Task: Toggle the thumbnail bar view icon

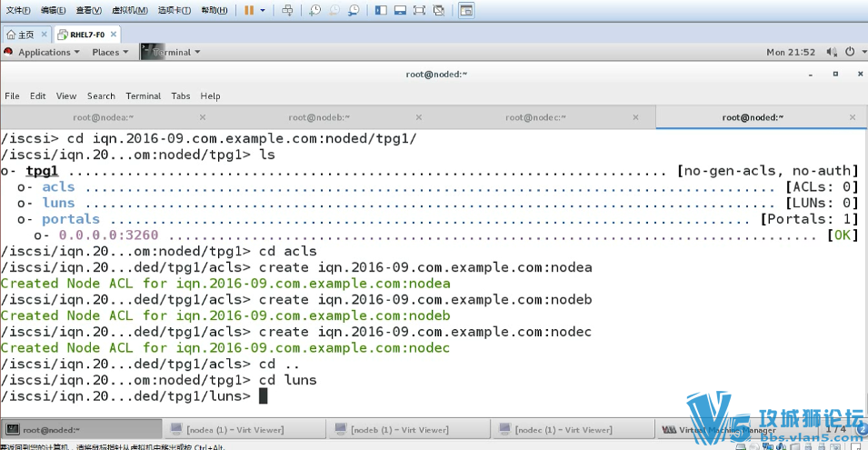Action: pos(400,10)
